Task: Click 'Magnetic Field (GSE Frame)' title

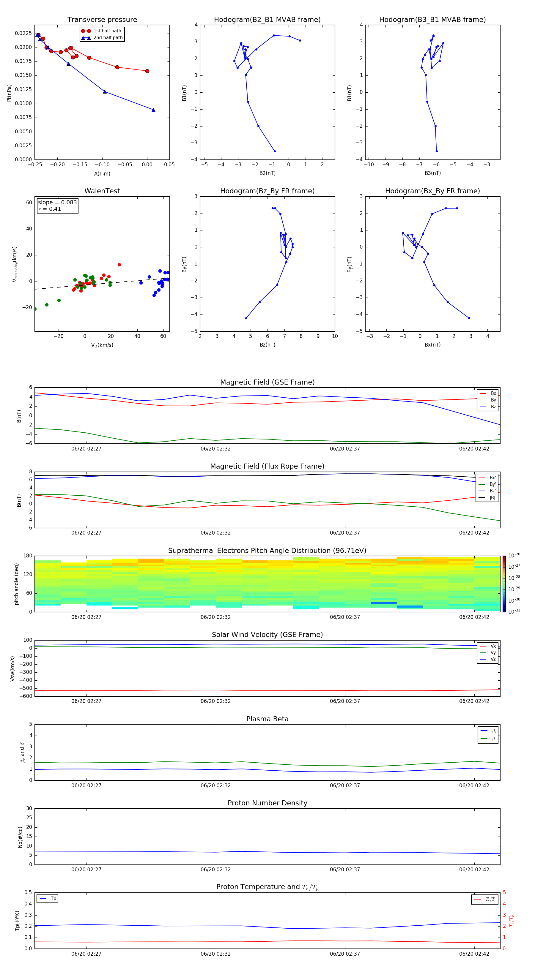Action: pyautogui.click(x=267, y=382)
